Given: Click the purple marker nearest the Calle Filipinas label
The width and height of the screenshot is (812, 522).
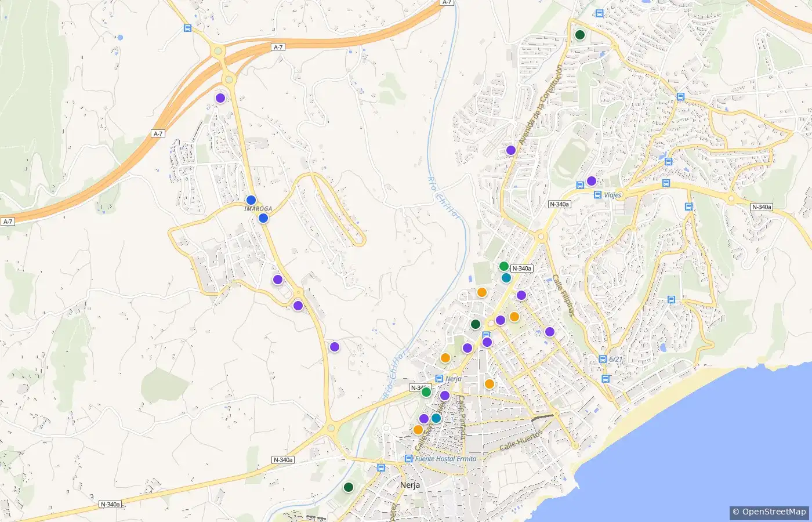Looking at the screenshot, I should (x=550, y=332).
